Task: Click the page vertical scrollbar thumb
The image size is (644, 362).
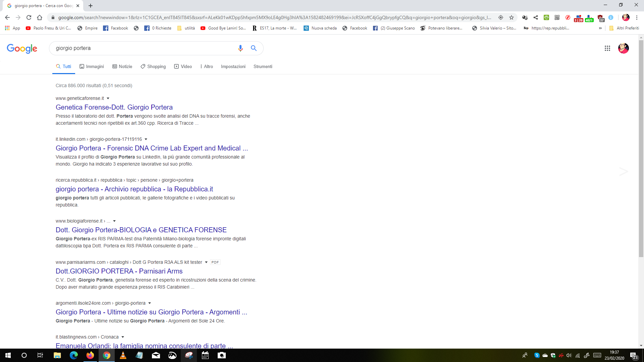Action: tap(641, 147)
